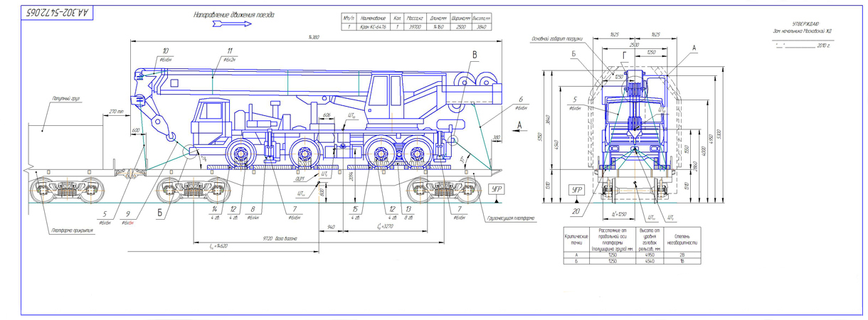Select the crane operator cab in side view
This screenshot has height=320, width=868.
click(386, 96)
